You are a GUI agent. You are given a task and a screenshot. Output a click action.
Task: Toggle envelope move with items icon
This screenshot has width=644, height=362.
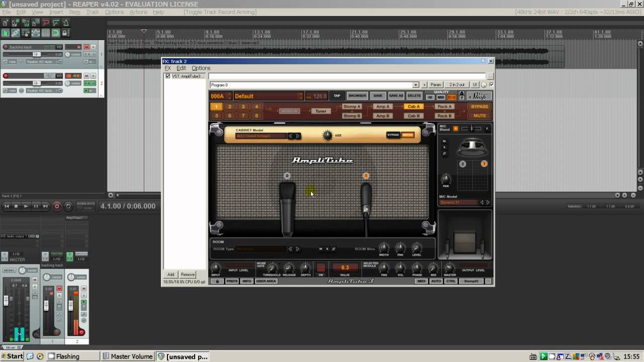pyautogui.click(x=36, y=33)
